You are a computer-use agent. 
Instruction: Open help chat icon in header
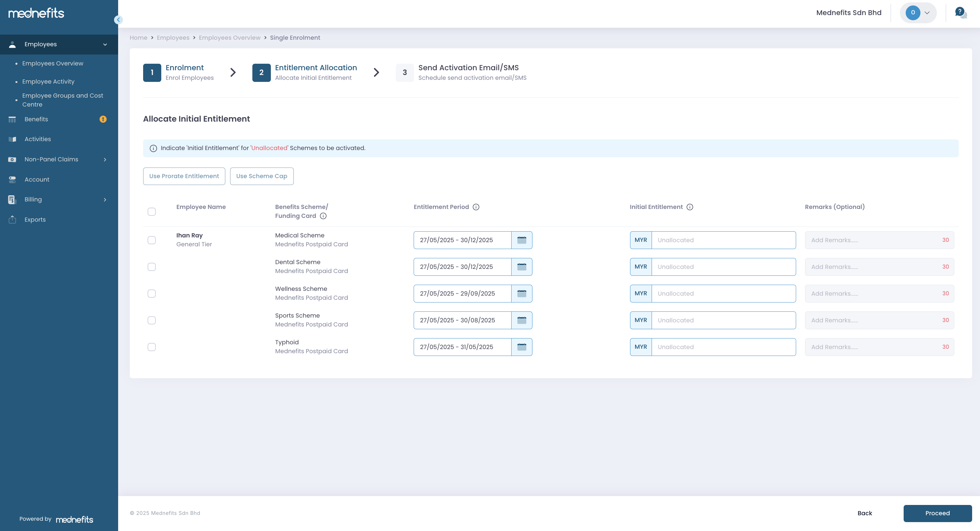(960, 13)
